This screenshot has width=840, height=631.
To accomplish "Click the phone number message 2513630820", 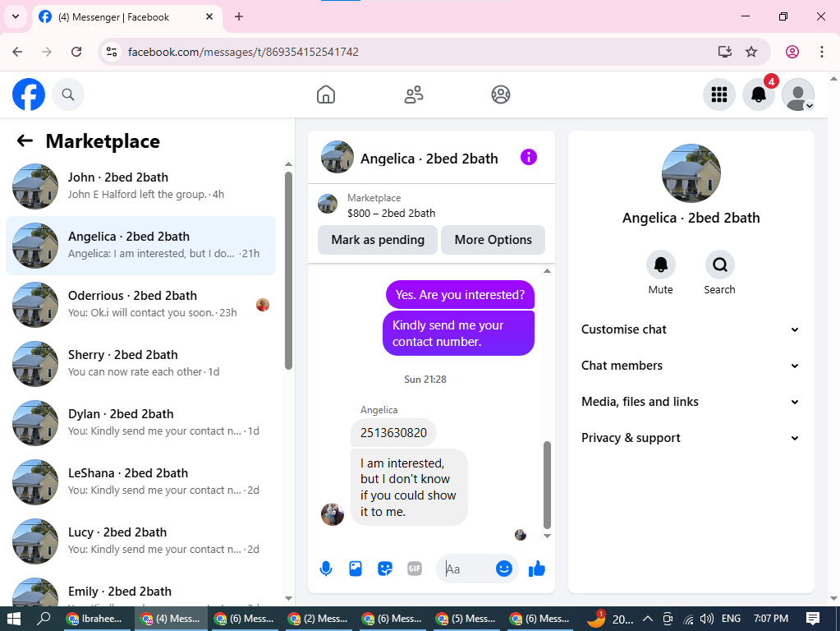I will pos(393,433).
